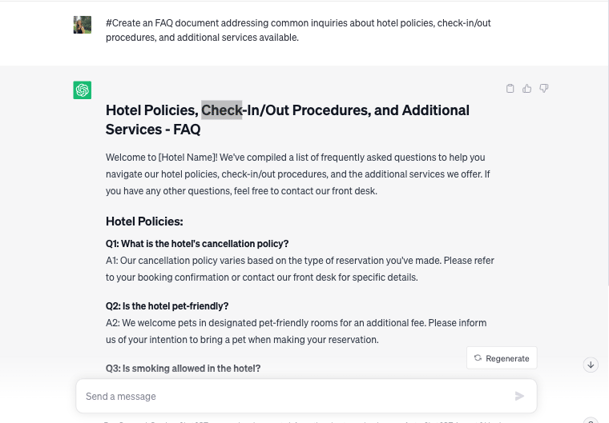Image resolution: width=609 pixels, height=423 pixels.
Task: Copy the FAQ response to clipboard
Action: [x=510, y=89]
